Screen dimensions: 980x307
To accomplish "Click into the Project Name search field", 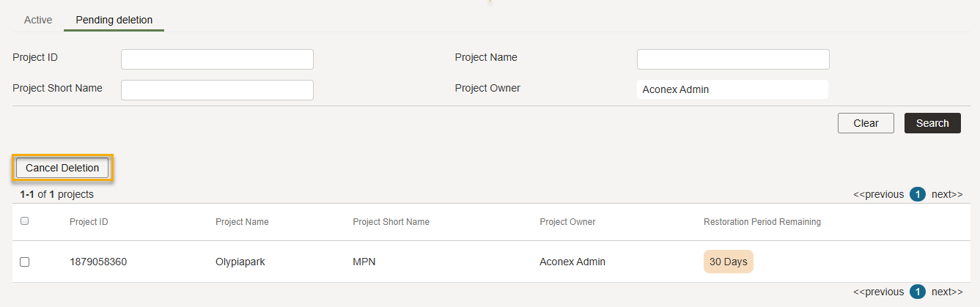I will coord(733,59).
